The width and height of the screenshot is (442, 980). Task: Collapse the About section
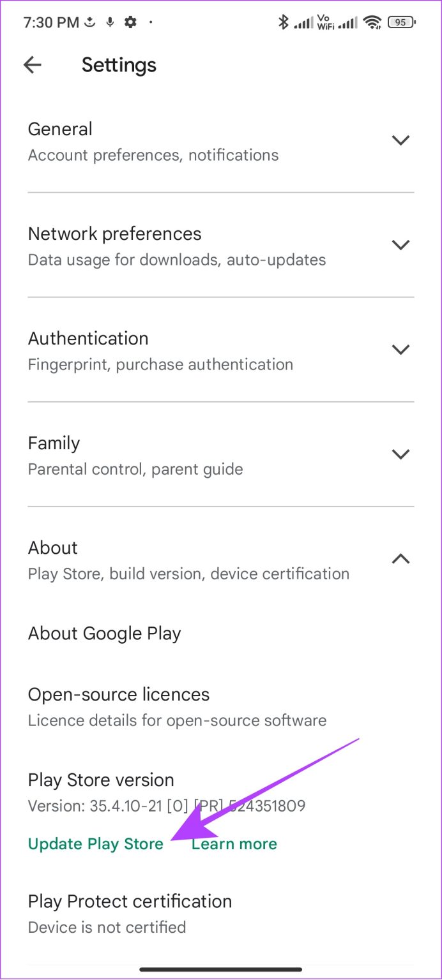point(401,558)
